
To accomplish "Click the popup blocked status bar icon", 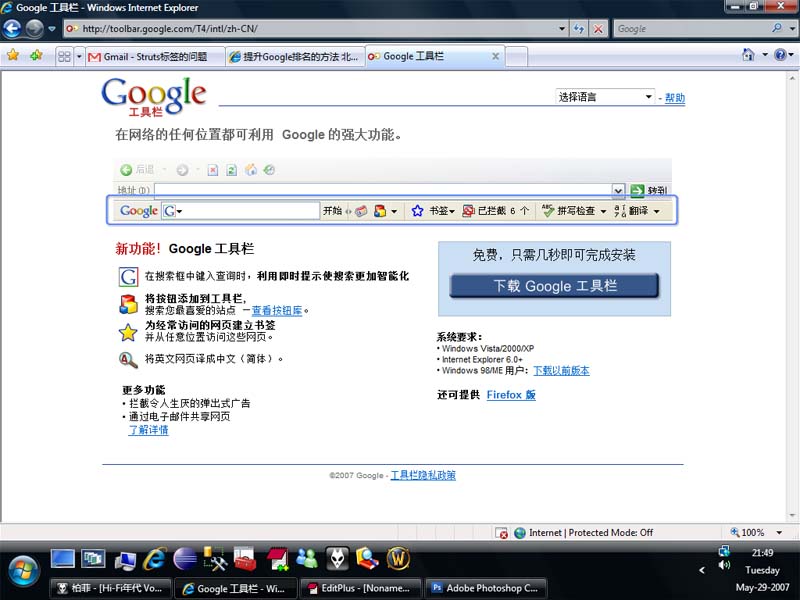I will [501, 533].
